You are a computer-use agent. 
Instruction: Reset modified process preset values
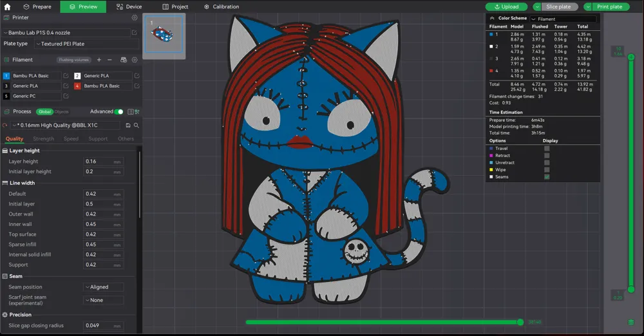coord(5,126)
